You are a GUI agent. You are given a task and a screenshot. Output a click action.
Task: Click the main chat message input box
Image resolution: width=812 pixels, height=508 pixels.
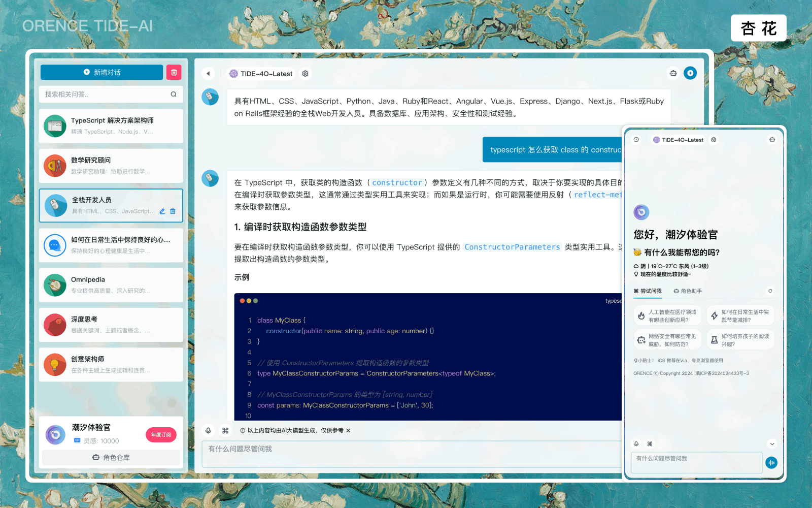(x=411, y=454)
